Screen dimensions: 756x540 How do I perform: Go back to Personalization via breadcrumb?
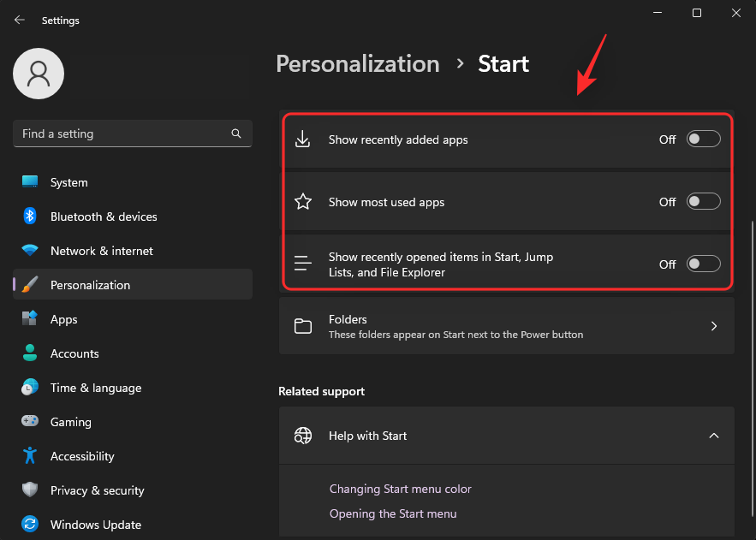tap(358, 63)
